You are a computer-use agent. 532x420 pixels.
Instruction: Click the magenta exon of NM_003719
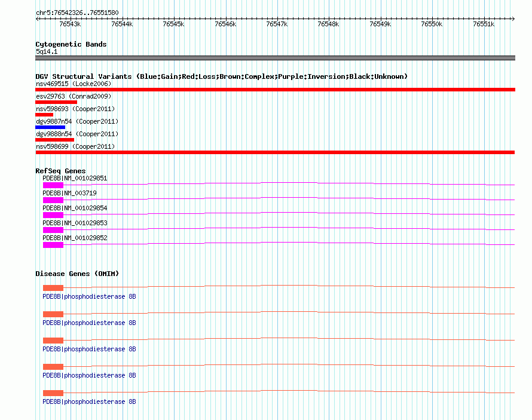53,200
